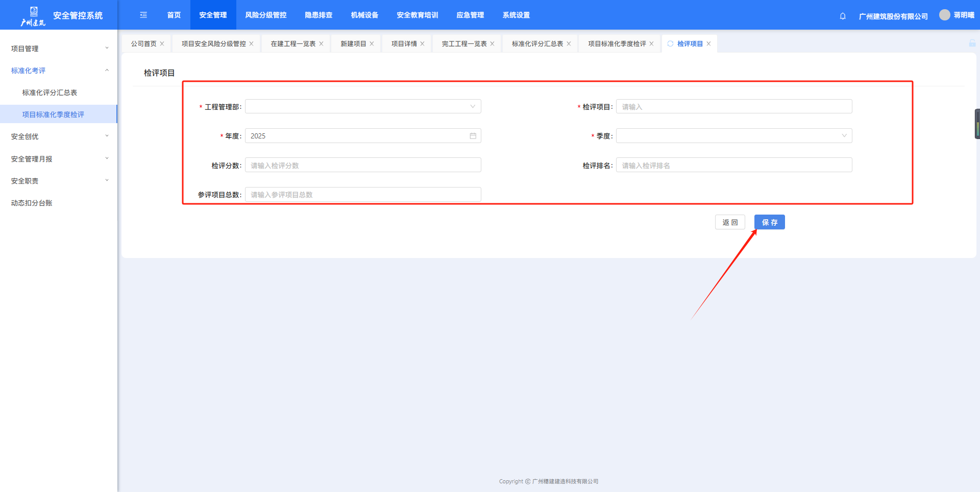Close the 新建项目 tab
Image resolution: width=980 pixels, height=492 pixels.
click(372, 44)
